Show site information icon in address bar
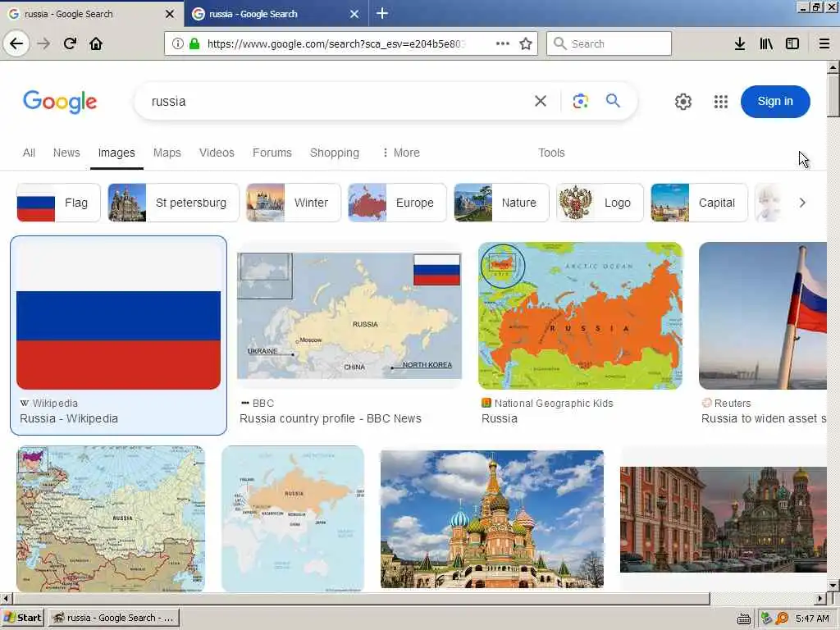This screenshot has width=840, height=630. [x=178, y=43]
